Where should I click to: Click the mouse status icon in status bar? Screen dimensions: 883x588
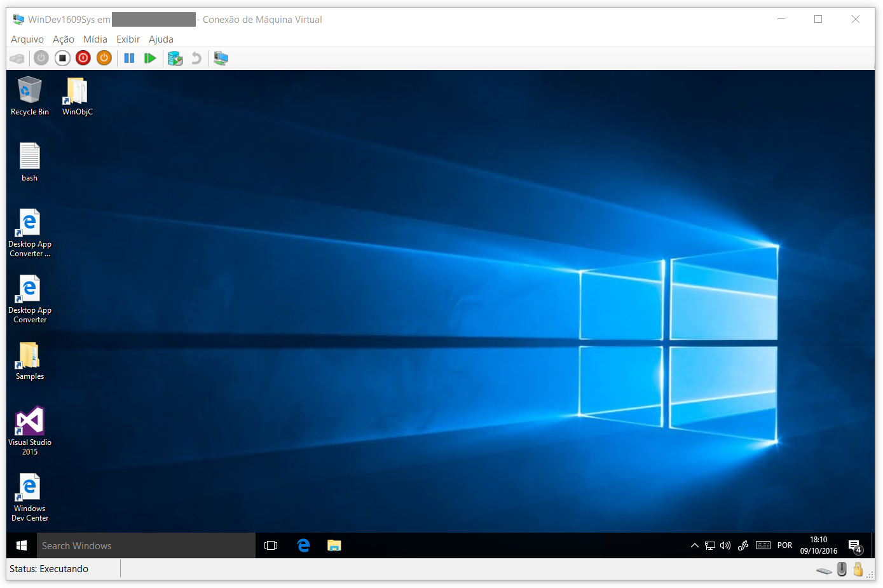point(842,569)
